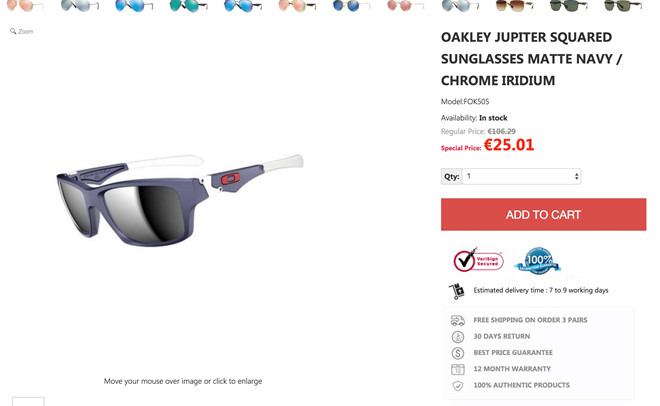The width and height of the screenshot is (660, 406).
Task: Select the green mirrored aviator thumbnail
Action: point(188,5)
